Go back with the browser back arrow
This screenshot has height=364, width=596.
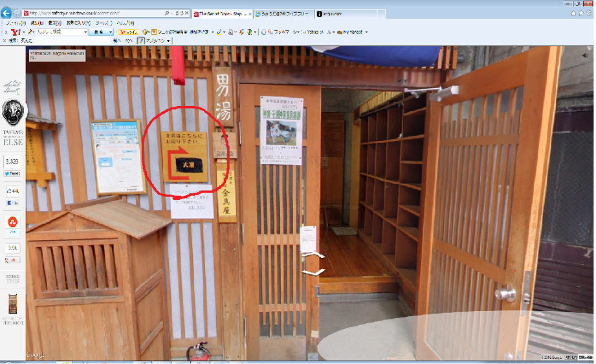[x=6, y=14]
